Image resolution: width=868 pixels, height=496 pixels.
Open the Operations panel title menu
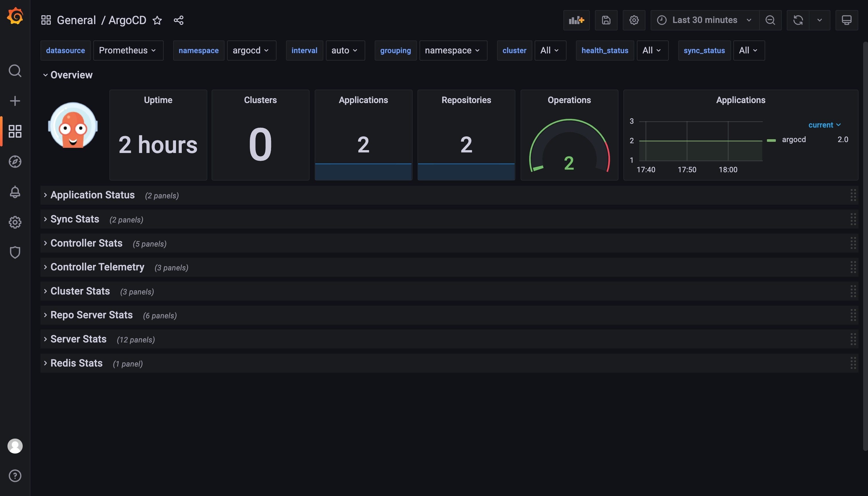pos(569,100)
